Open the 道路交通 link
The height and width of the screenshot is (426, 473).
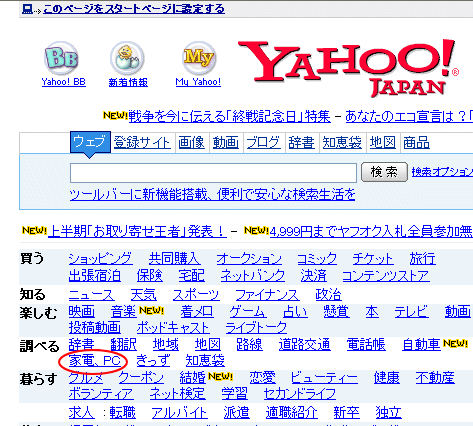click(x=305, y=345)
